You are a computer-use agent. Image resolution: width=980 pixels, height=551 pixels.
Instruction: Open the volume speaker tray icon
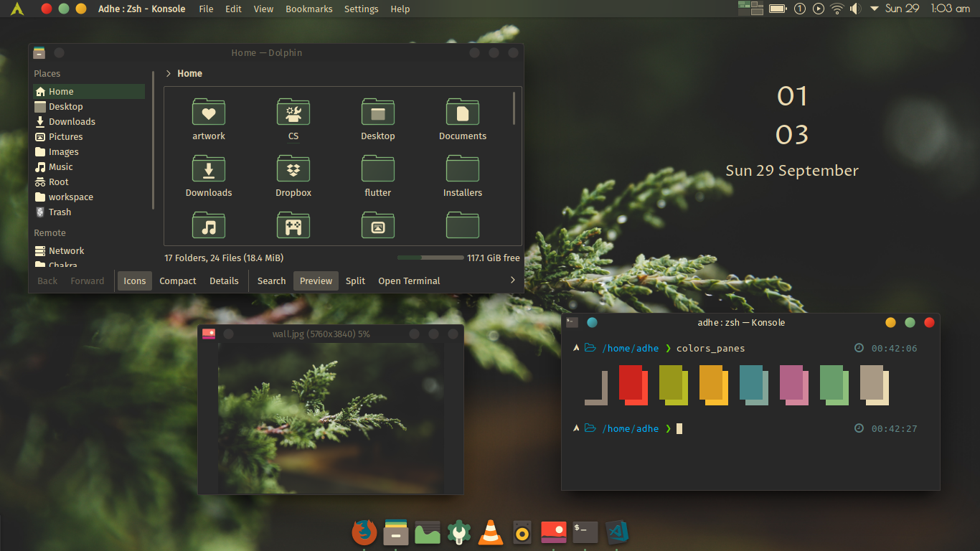coord(855,9)
